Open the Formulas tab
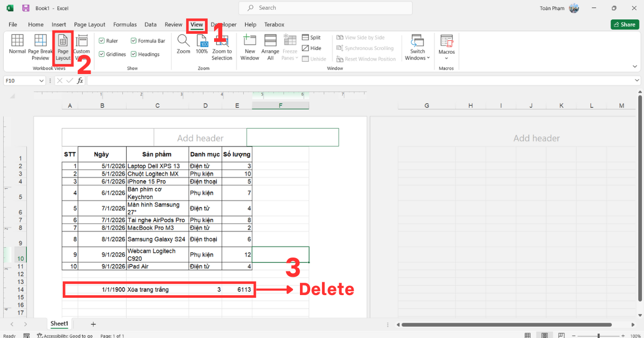 tap(125, 25)
